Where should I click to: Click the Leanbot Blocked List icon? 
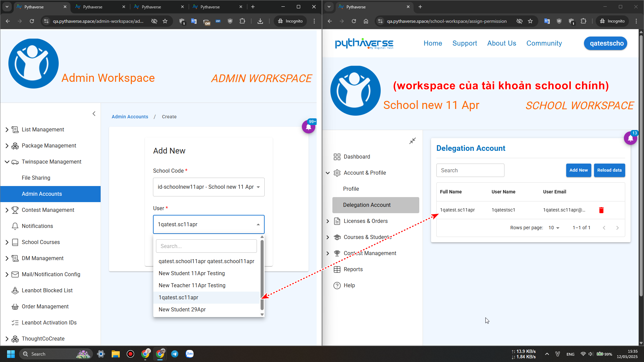tap(15, 291)
